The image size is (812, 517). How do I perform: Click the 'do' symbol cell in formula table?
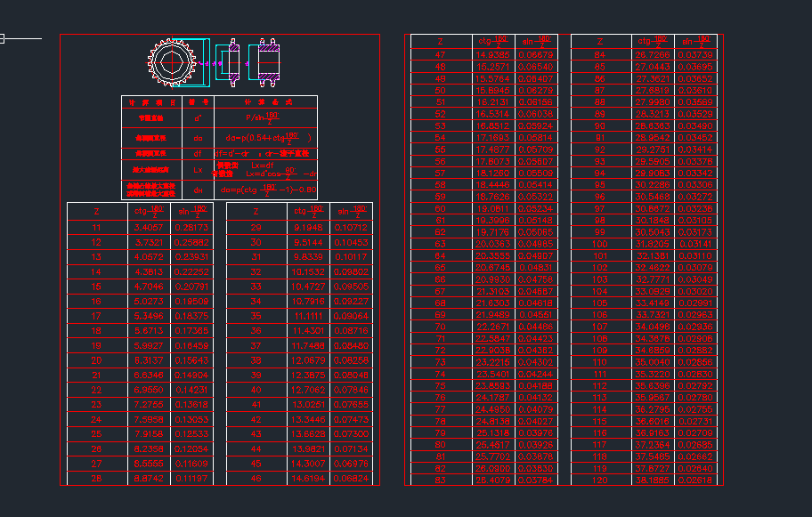(198, 138)
